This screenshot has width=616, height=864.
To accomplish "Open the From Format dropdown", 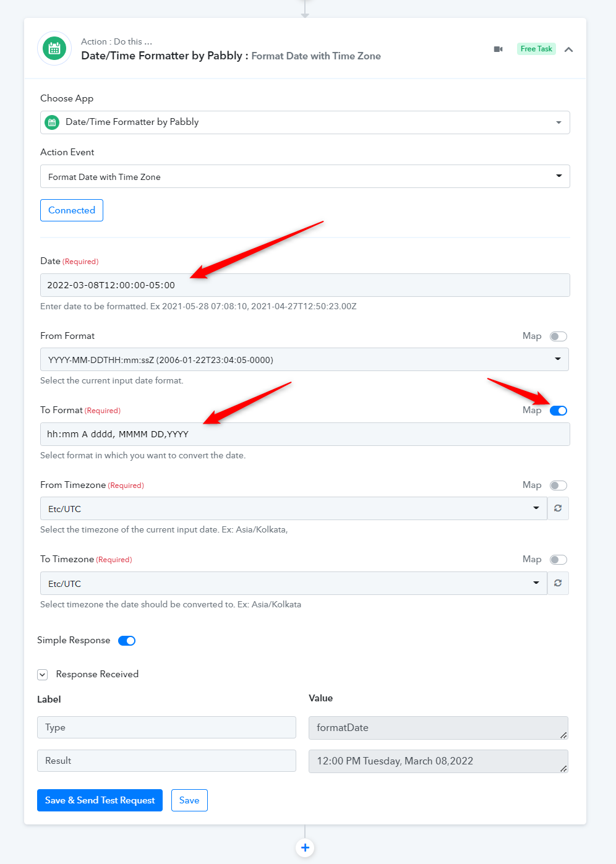I will 304,359.
